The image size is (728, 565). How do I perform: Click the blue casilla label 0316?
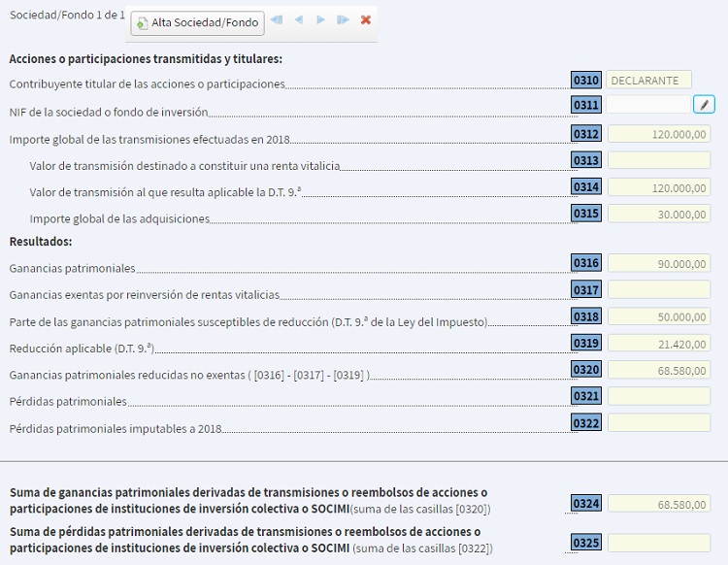(x=586, y=263)
